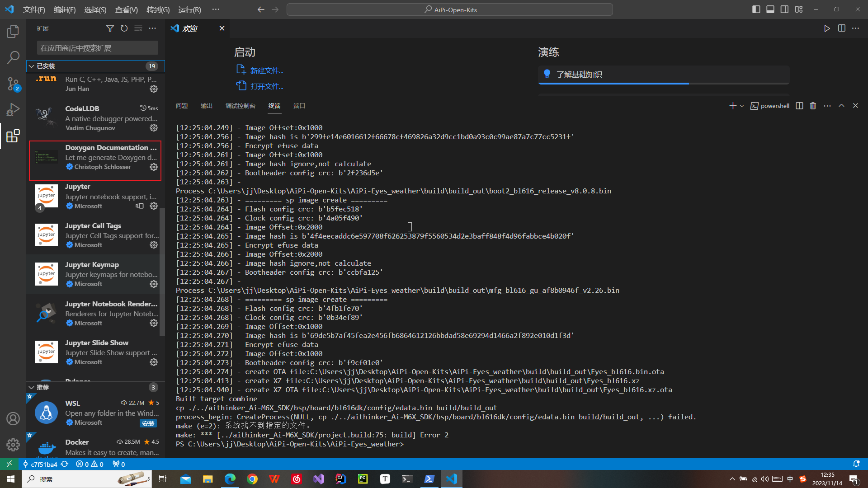Toggle secondary side bar visibility
This screenshot has width=868, height=488.
[784, 9]
